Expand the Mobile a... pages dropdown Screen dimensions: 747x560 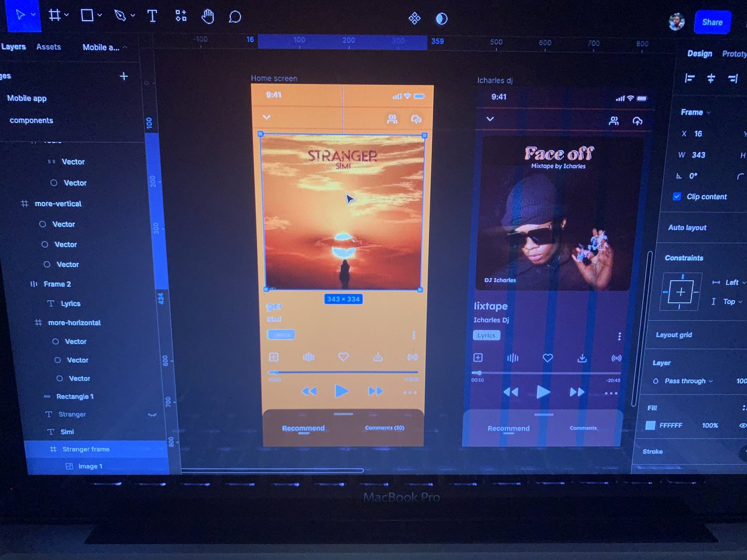105,47
